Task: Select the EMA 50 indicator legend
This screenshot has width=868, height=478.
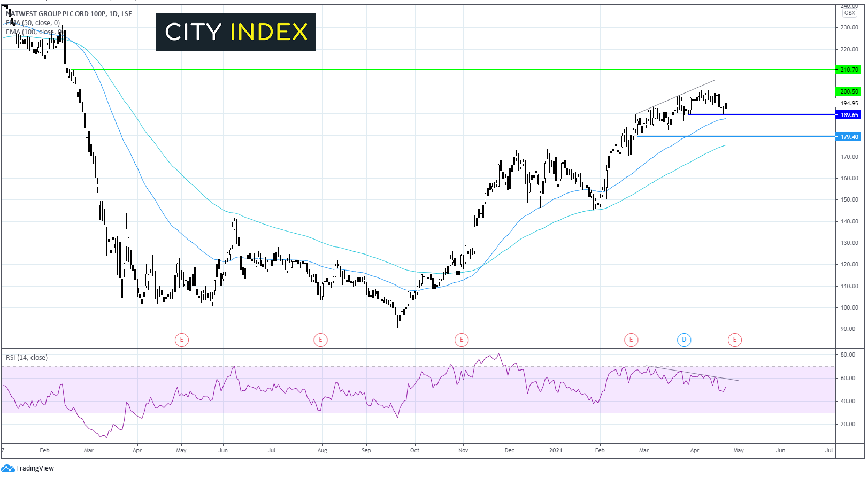Action: (33, 23)
